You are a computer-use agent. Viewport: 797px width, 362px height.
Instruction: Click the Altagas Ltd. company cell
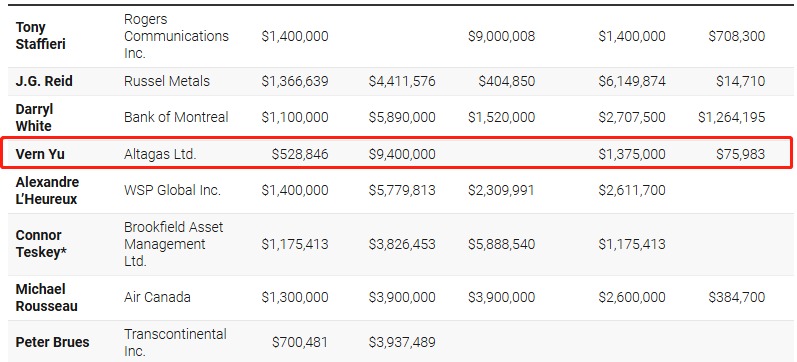point(160,154)
